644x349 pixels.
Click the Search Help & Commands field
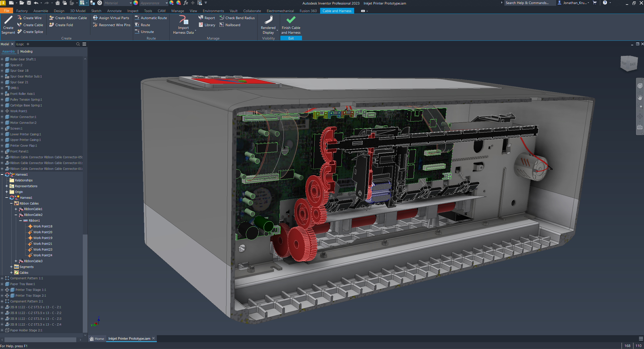tap(527, 3)
